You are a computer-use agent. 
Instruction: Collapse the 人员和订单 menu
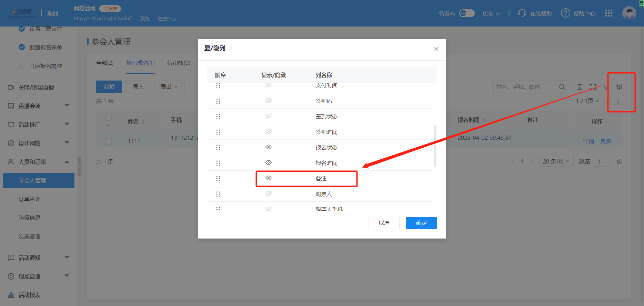67,162
